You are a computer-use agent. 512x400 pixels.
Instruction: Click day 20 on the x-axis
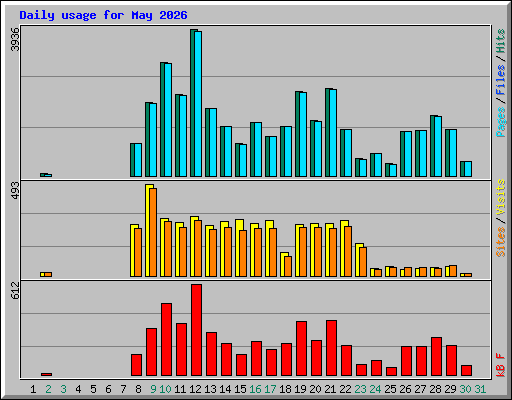(315, 389)
